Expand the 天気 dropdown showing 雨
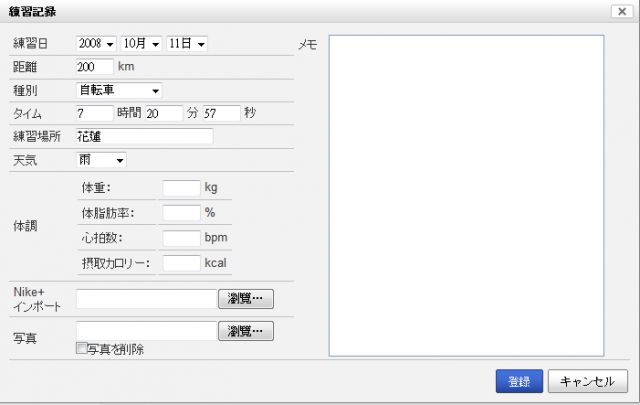Viewport: 640px width, 405px height. click(x=101, y=160)
